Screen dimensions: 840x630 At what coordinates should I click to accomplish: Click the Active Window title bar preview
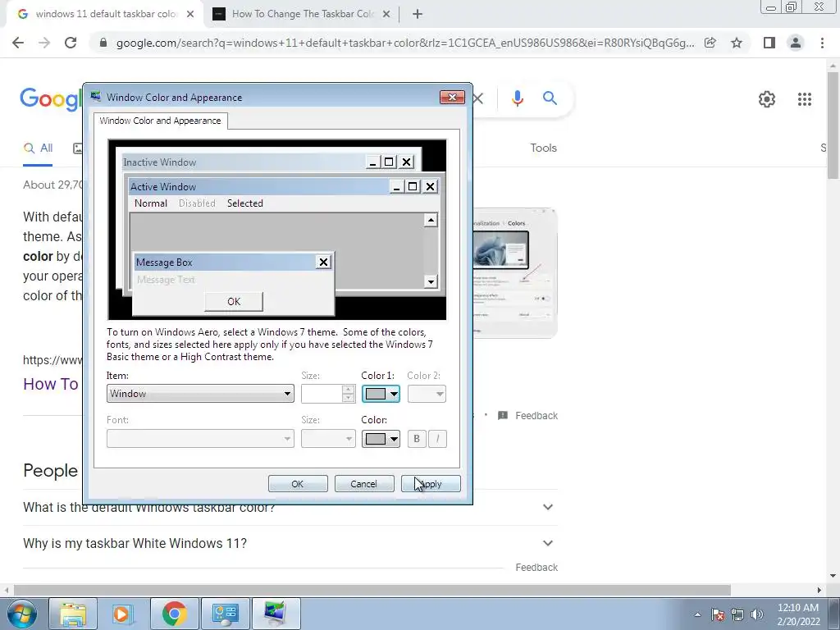259,186
